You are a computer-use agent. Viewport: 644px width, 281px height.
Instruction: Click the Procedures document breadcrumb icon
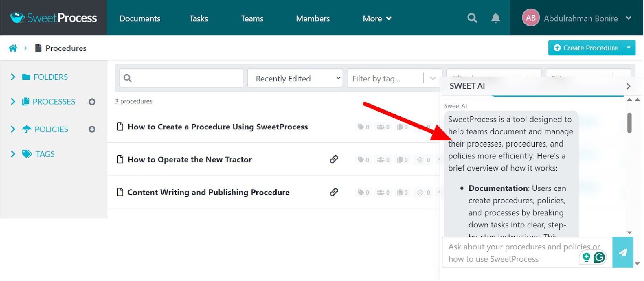[38, 48]
